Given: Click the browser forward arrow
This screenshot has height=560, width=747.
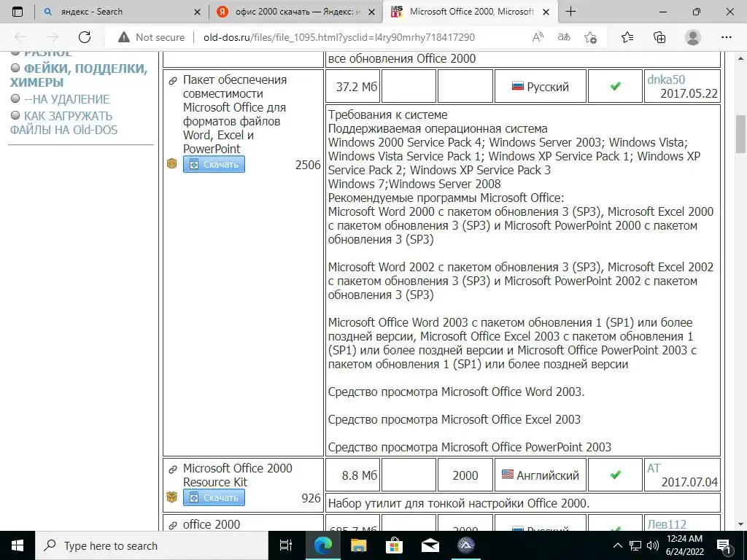Looking at the screenshot, I should (x=53, y=37).
